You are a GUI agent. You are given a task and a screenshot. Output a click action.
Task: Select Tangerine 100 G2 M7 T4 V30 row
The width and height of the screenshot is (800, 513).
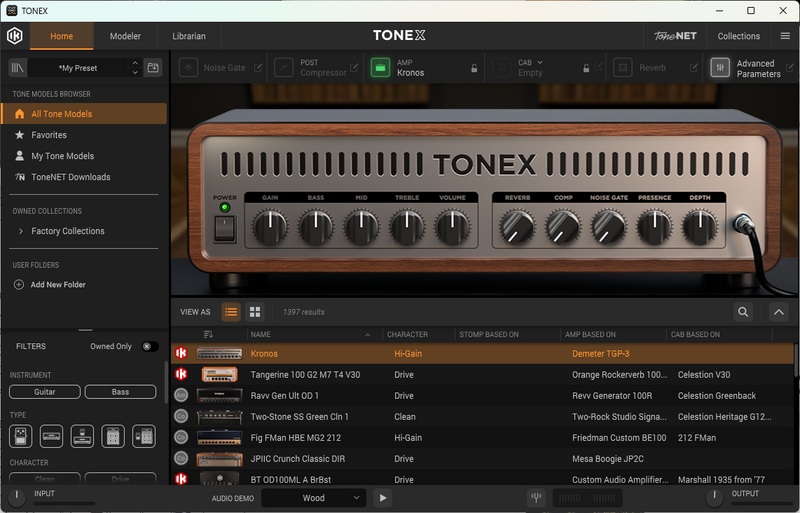click(x=482, y=375)
